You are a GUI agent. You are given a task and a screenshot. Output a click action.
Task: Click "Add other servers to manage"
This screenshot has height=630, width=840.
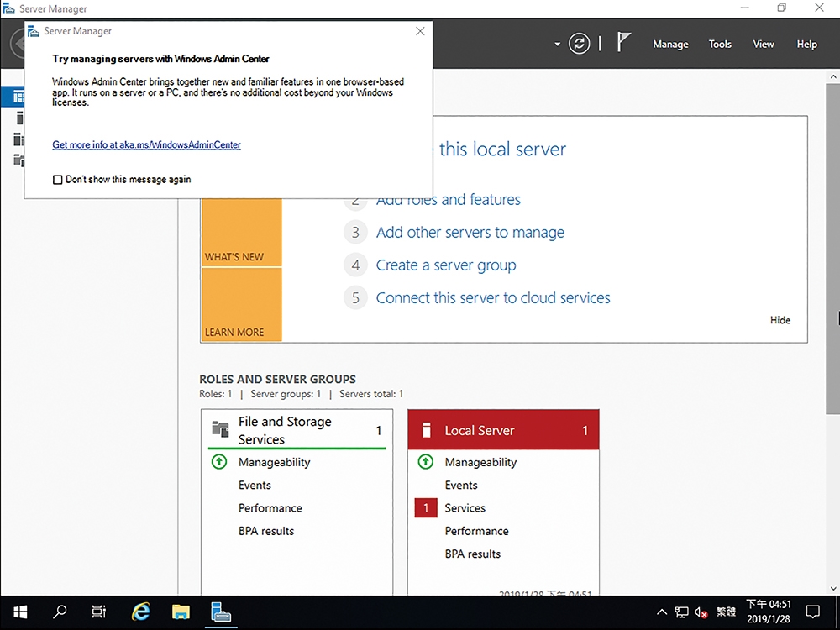click(470, 233)
